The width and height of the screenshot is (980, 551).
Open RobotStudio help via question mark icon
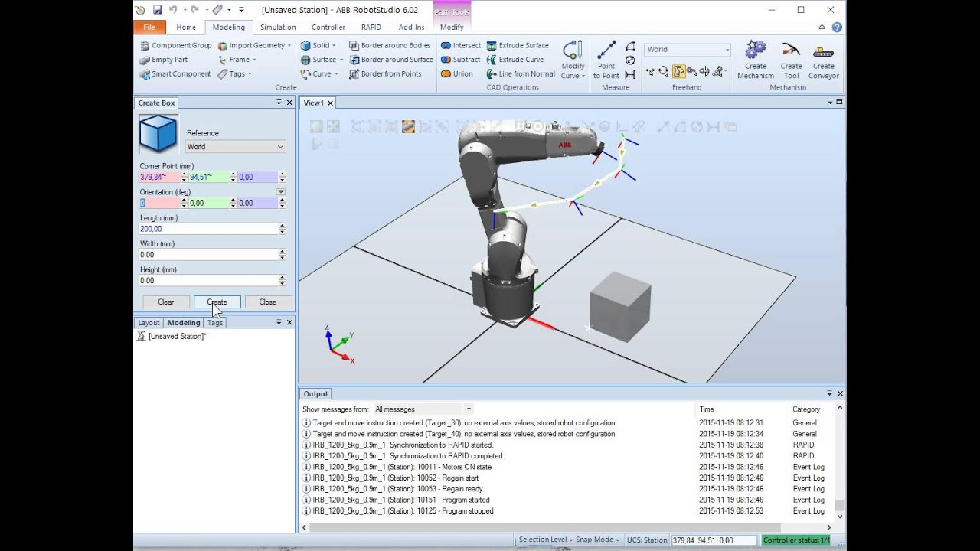(837, 27)
